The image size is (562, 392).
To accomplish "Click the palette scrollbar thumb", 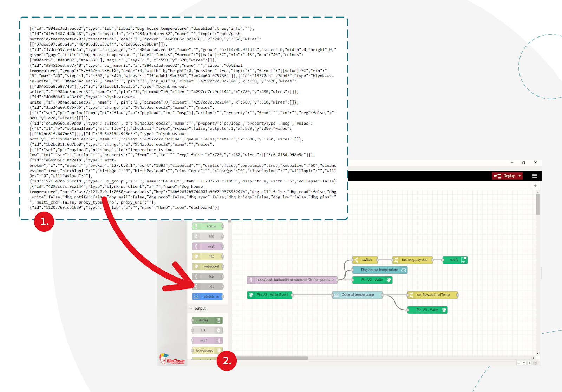I will pos(230,221).
